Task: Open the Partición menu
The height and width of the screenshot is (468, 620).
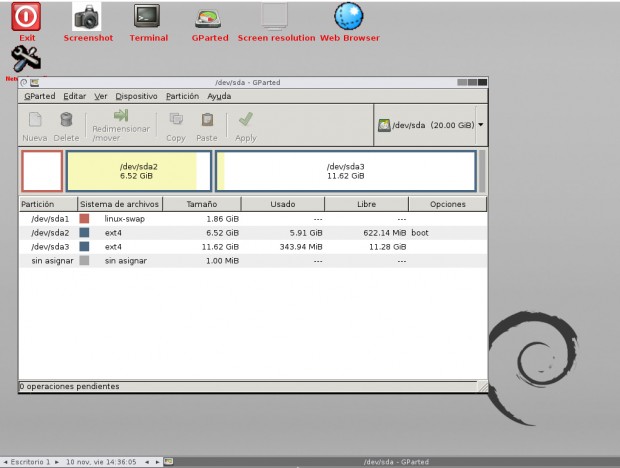Action: [182, 96]
